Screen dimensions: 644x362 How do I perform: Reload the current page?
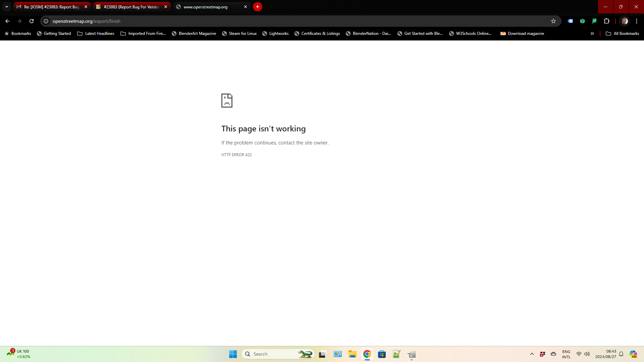32,21
